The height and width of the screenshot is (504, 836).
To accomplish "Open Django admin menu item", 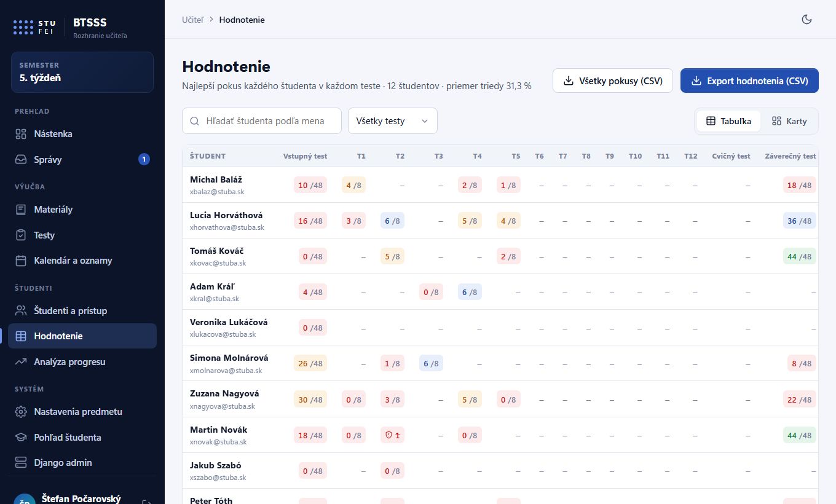I will pyautogui.click(x=82, y=463).
